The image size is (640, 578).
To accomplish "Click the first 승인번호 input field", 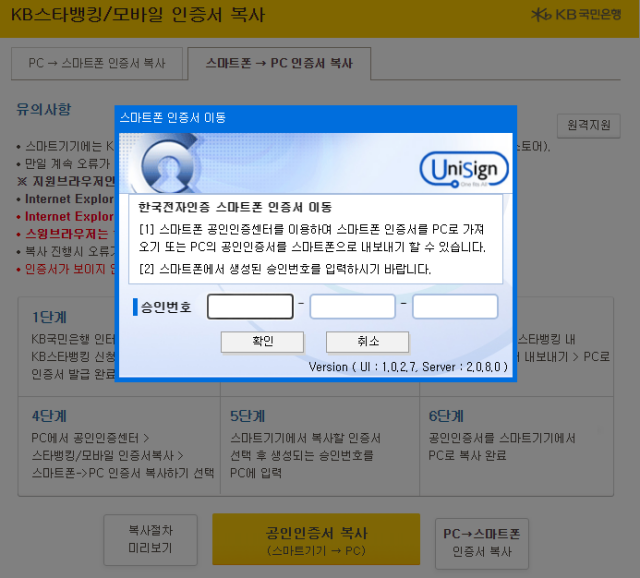I will [x=250, y=307].
